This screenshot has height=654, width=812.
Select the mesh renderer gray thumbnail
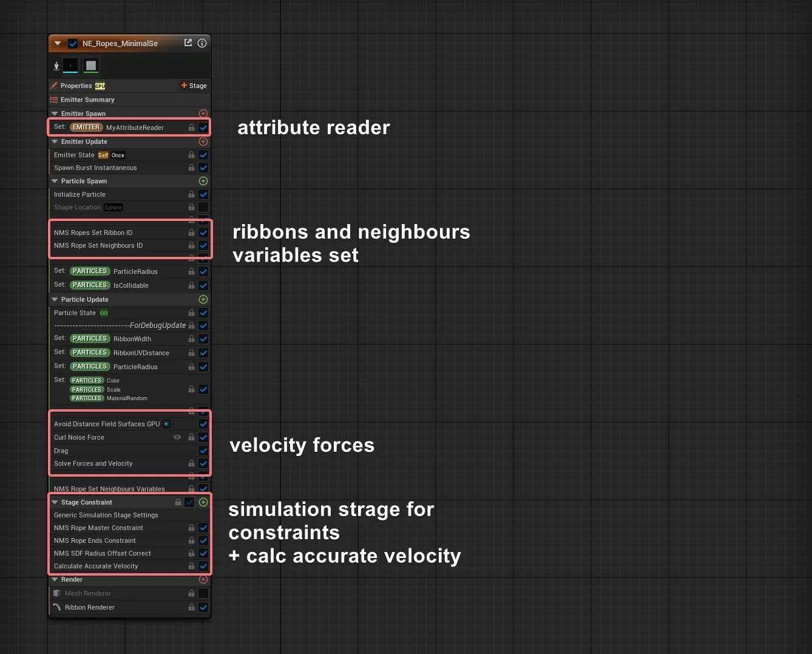(x=91, y=66)
